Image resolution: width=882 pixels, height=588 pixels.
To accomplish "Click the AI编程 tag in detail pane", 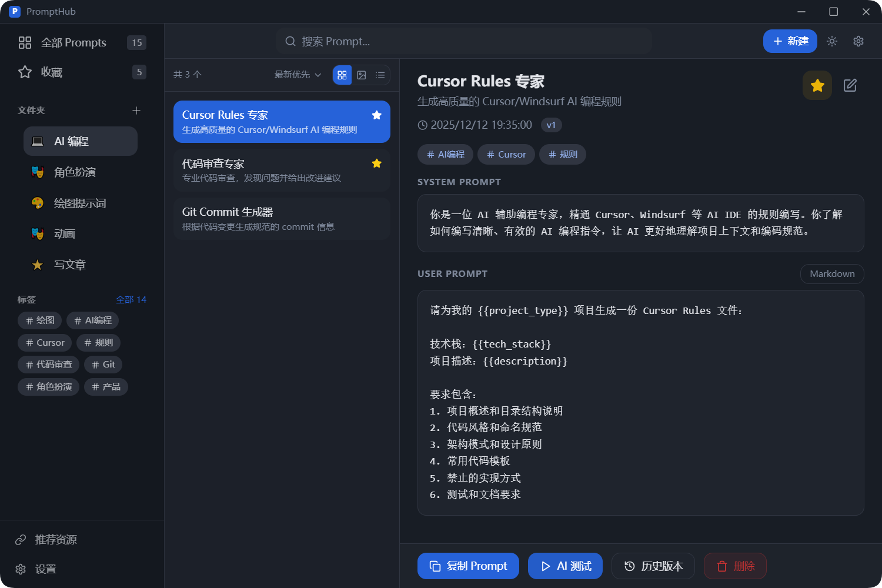I will [x=446, y=155].
